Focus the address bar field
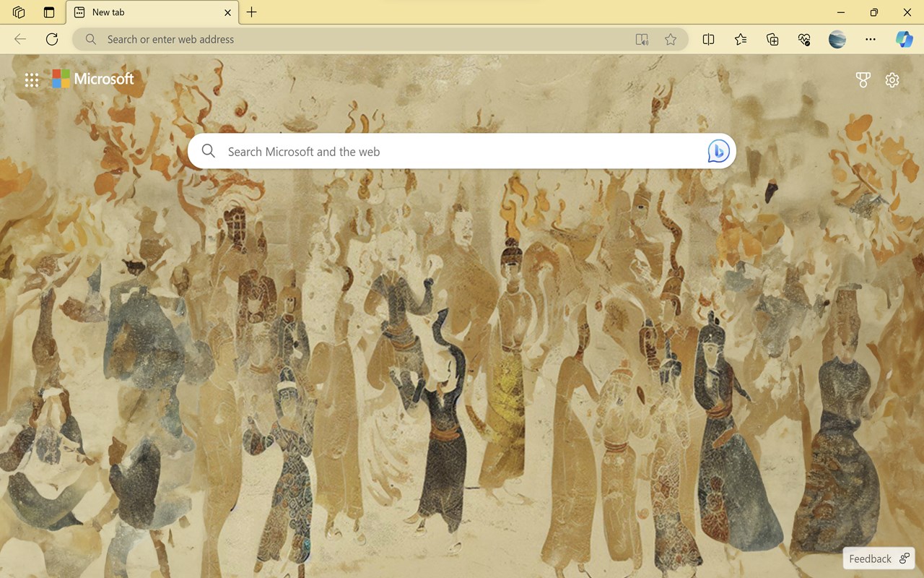Image resolution: width=924 pixels, height=578 pixels. tap(380, 40)
